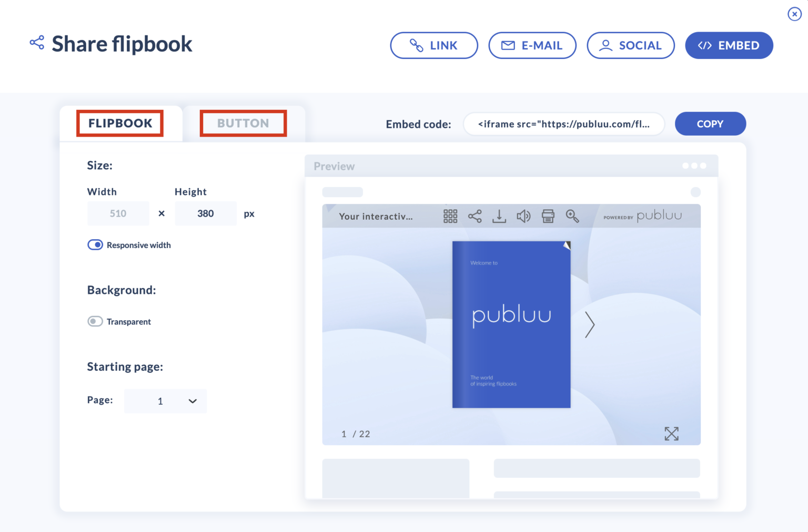Click the share icon in flipbook preview toolbar

coord(474,216)
